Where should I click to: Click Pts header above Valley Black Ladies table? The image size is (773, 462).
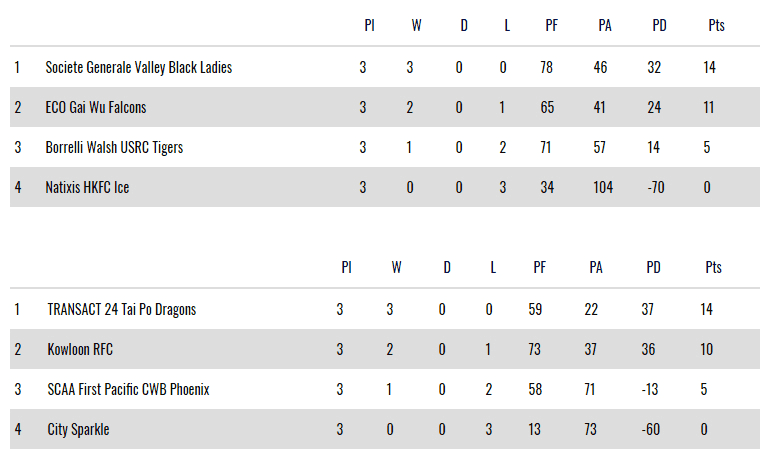pyautogui.click(x=716, y=26)
